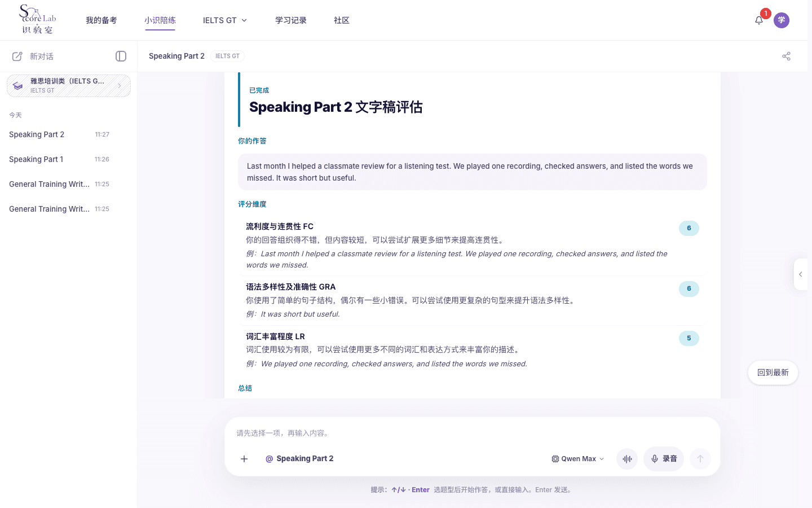Click the 你的作答 answer text box

(x=473, y=172)
